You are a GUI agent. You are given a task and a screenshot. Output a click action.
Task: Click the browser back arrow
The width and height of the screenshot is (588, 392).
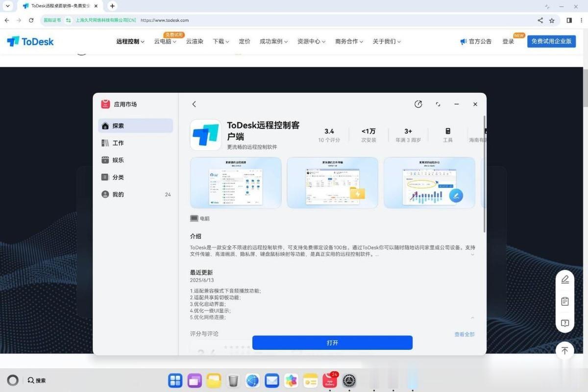click(x=7, y=20)
